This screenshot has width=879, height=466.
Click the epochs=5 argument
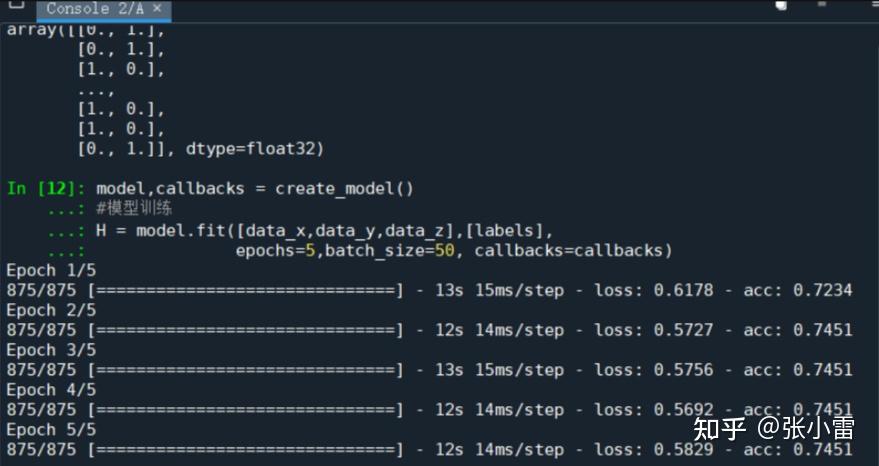tap(277, 250)
